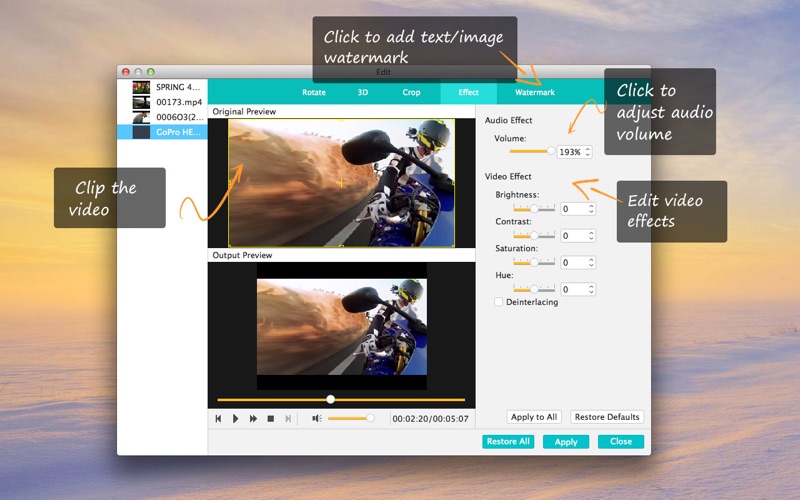
Task: Open the 3D tab
Action: point(363,92)
